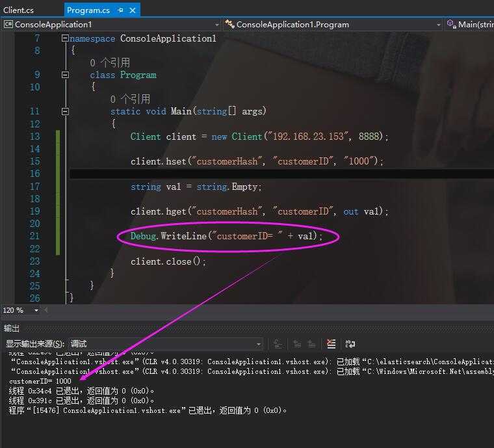Viewport: 494px width, 448px height.
Task: Click the '程序 [15476]' exited output line
Action: point(148,410)
